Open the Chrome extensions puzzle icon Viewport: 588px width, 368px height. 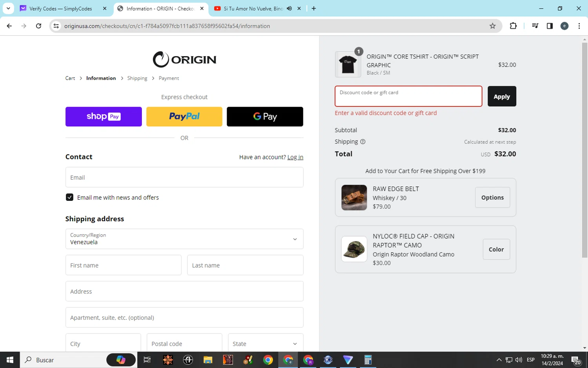coord(513,26)
